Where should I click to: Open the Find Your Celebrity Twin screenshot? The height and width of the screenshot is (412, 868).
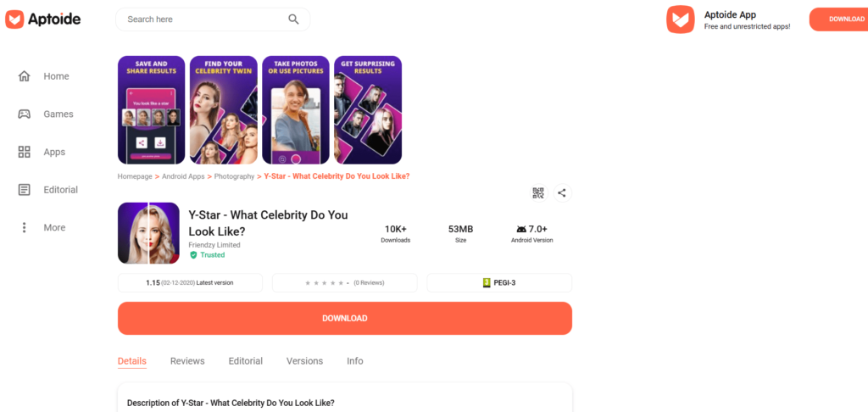click(224, 110)
